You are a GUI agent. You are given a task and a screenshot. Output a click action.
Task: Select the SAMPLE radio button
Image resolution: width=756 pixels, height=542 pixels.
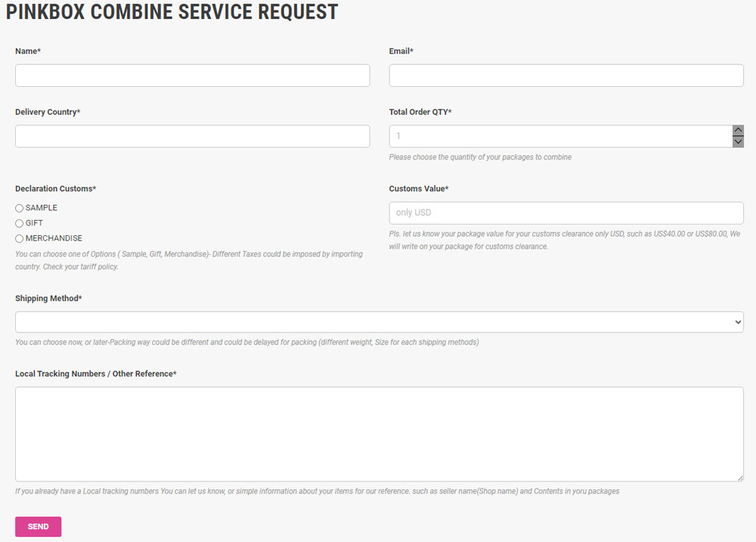20,208
